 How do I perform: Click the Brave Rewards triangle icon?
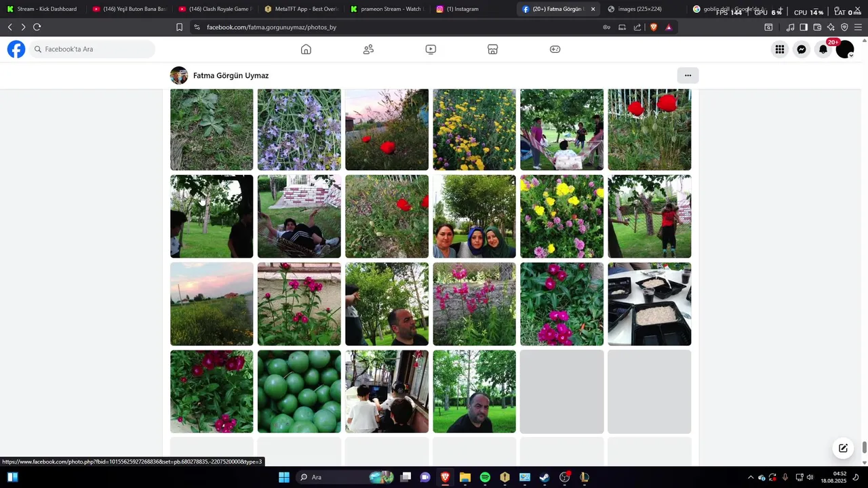click(x=669, y=27)
